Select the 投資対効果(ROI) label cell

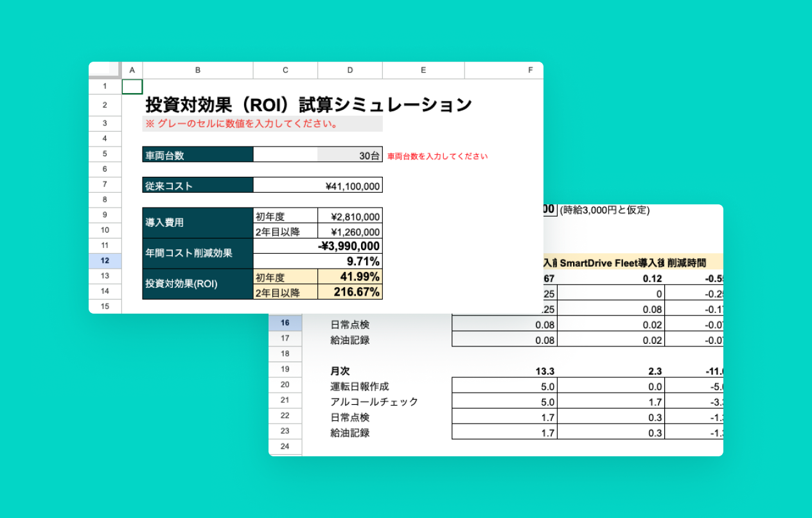pyautogui.click(x=198, y=284)
